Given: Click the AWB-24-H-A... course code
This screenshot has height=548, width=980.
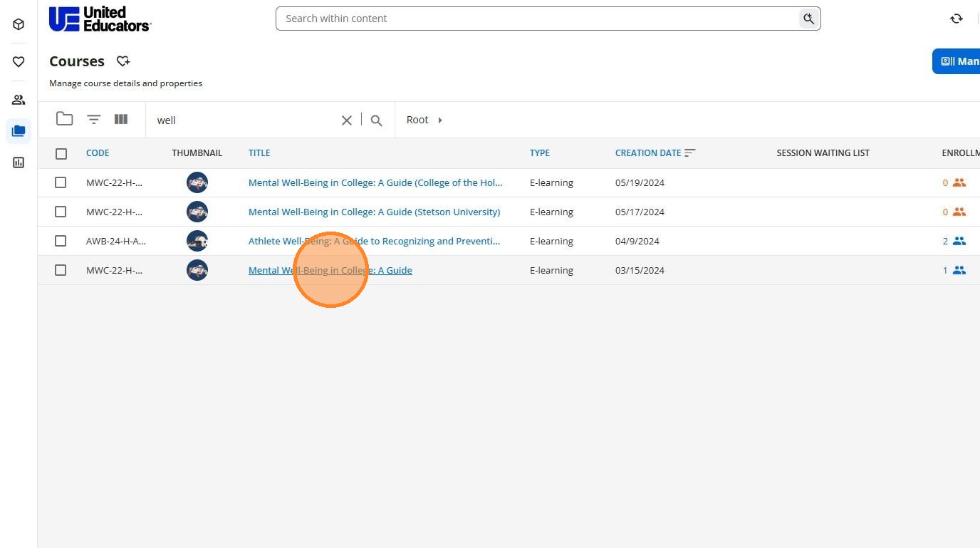Looking at the screenshot, I should tap(116, 241).
